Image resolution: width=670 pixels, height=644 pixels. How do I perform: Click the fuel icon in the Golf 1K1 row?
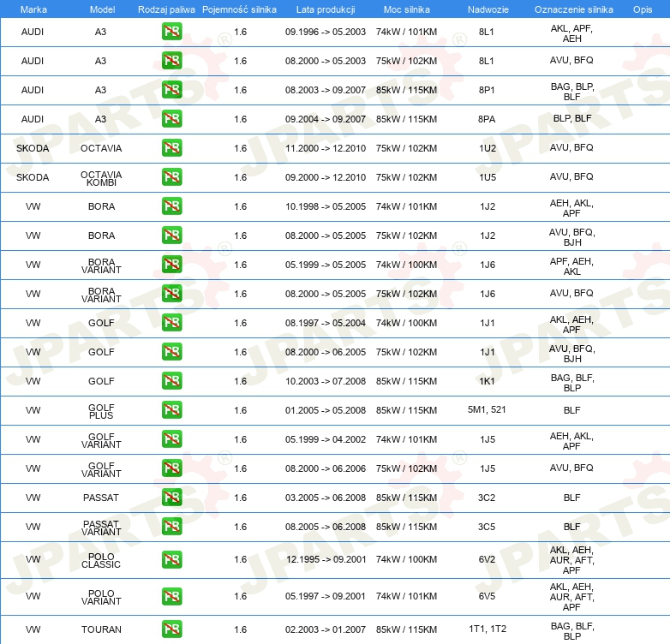[171, 380]
